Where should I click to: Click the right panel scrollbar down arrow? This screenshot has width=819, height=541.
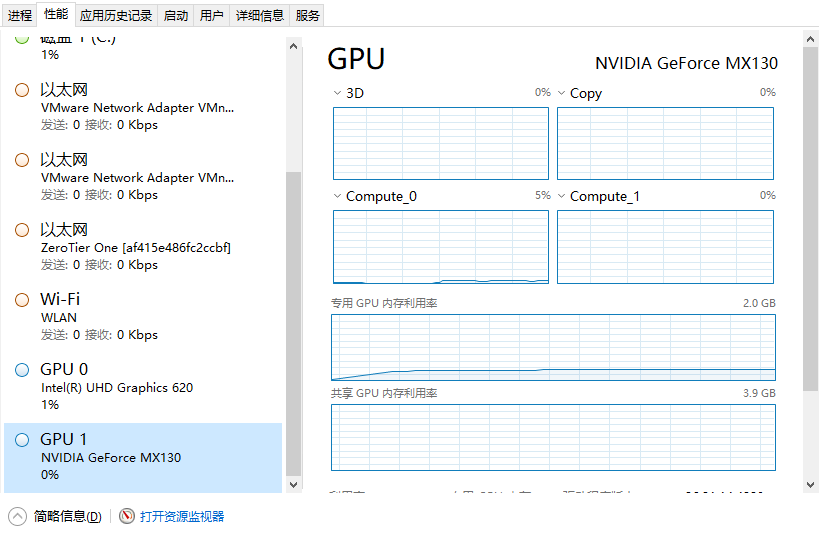click(810, 485)
